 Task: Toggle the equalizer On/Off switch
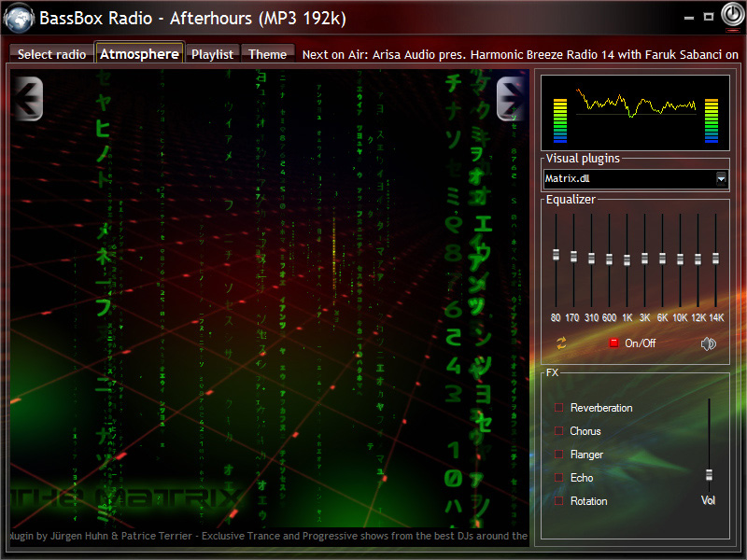[x=613, y=343]
